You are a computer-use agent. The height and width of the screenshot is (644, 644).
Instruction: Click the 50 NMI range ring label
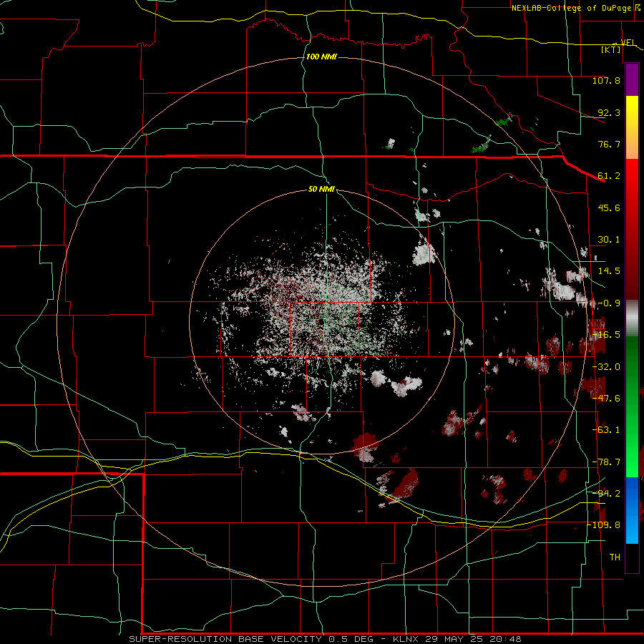click(321, 190)
